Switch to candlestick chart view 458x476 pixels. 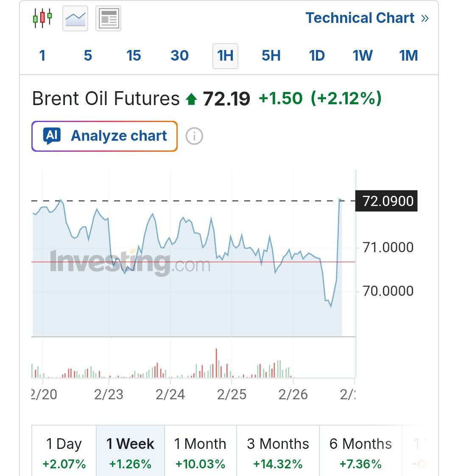[x=42, y=18]
